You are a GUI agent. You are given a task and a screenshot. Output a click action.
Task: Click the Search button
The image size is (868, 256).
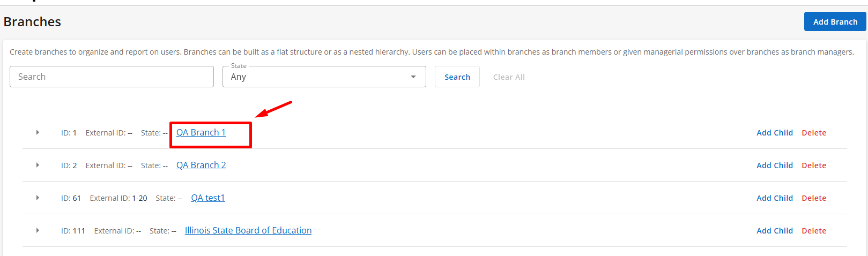[x=457, y=77]
